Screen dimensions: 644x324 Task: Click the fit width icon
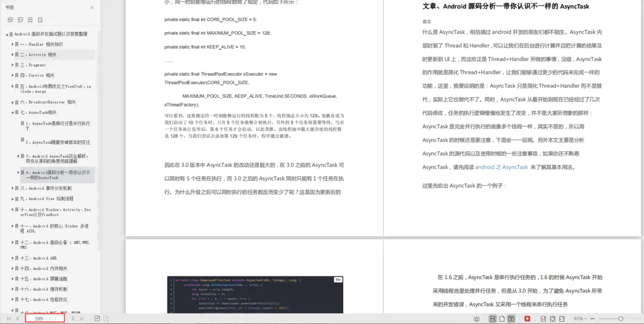(x=562, y=319)
